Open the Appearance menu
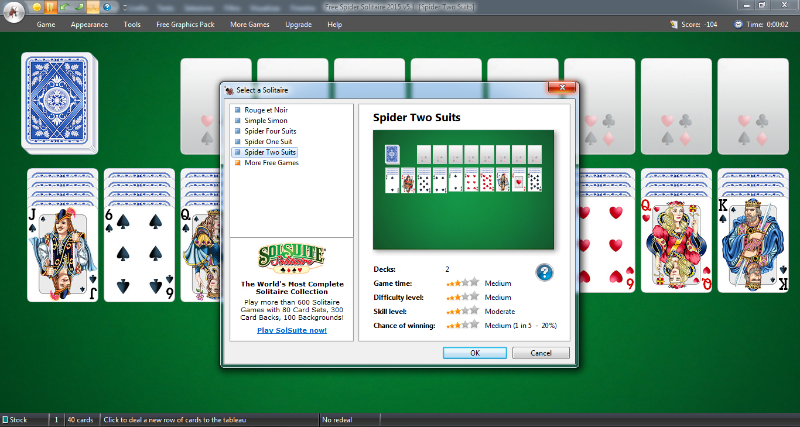Image resolution: width=800 pixels, height=427 pixels. coord(89,24)
